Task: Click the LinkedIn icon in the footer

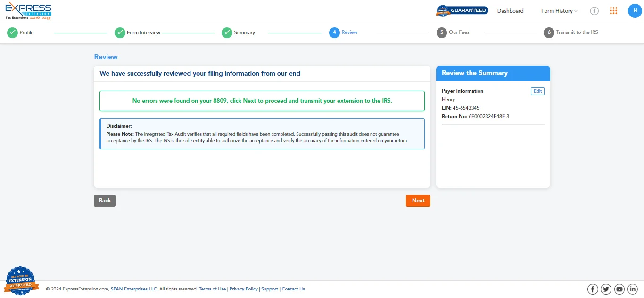Action: 633,289
